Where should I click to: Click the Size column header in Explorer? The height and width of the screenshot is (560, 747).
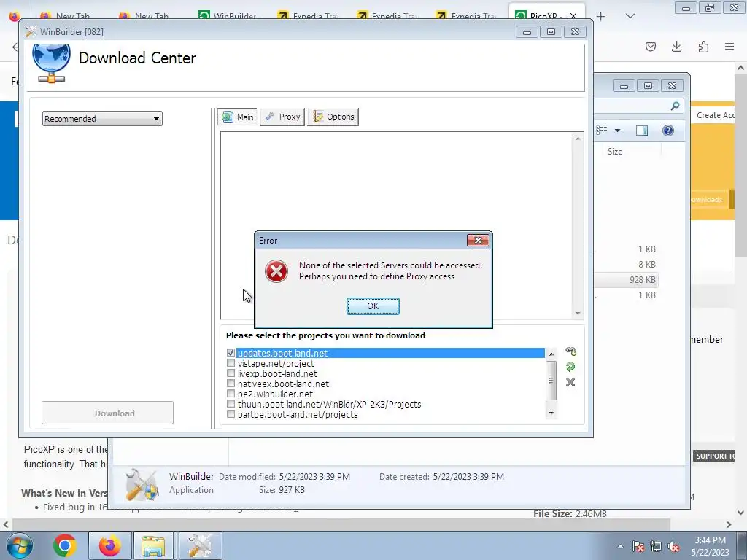[614, 152]
